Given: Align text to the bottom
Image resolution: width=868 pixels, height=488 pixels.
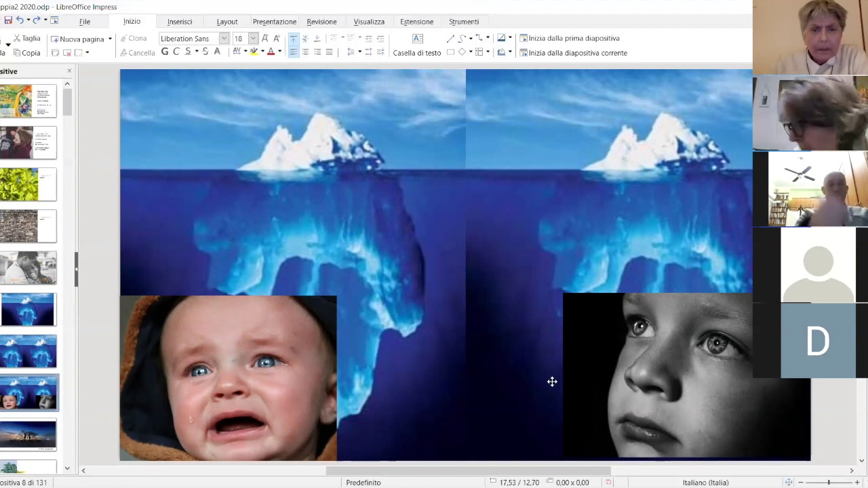Looking at the screenshot, I should pos(317,39).
